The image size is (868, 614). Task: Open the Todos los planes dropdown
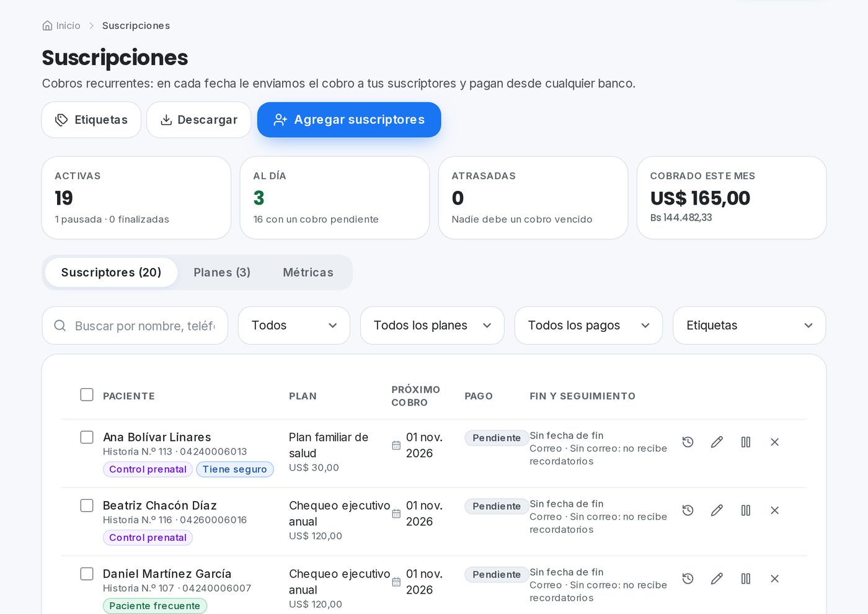(x=432, y=326)
